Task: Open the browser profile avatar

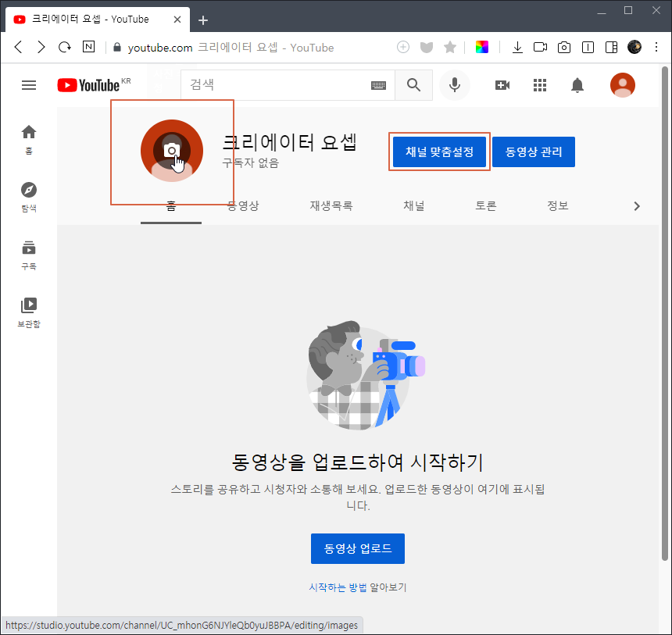Action: [634, 47]
